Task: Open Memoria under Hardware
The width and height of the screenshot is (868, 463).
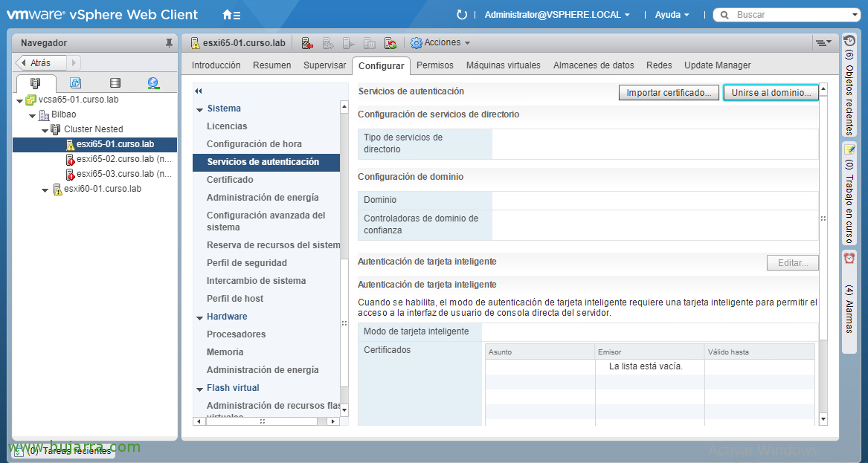Action: click(225, 352)
